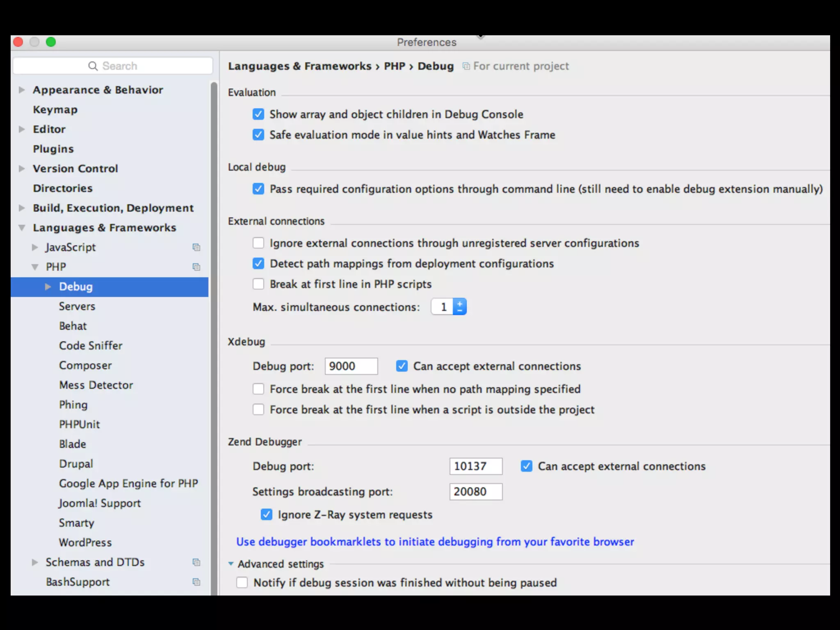This screenshot has width=840, height=630.
Task: Open the debugger bookmarklets link
Action: 435,542
